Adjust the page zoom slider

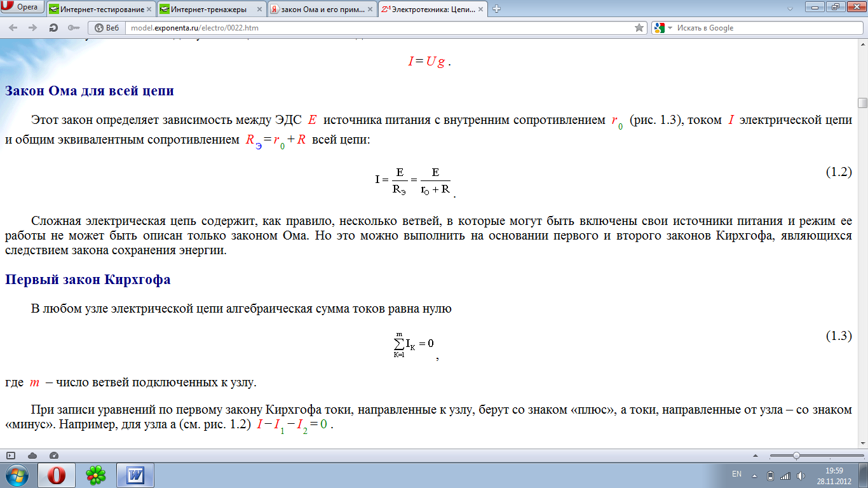click(x=796, y=456)
